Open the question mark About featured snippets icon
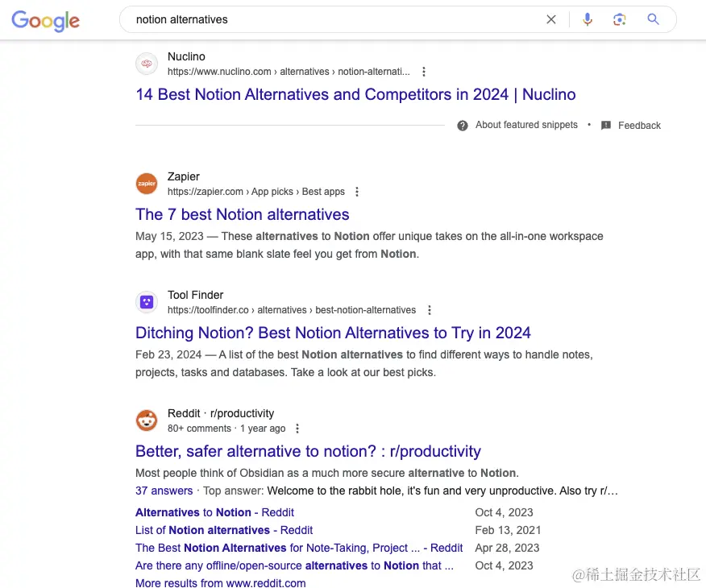 463,126
